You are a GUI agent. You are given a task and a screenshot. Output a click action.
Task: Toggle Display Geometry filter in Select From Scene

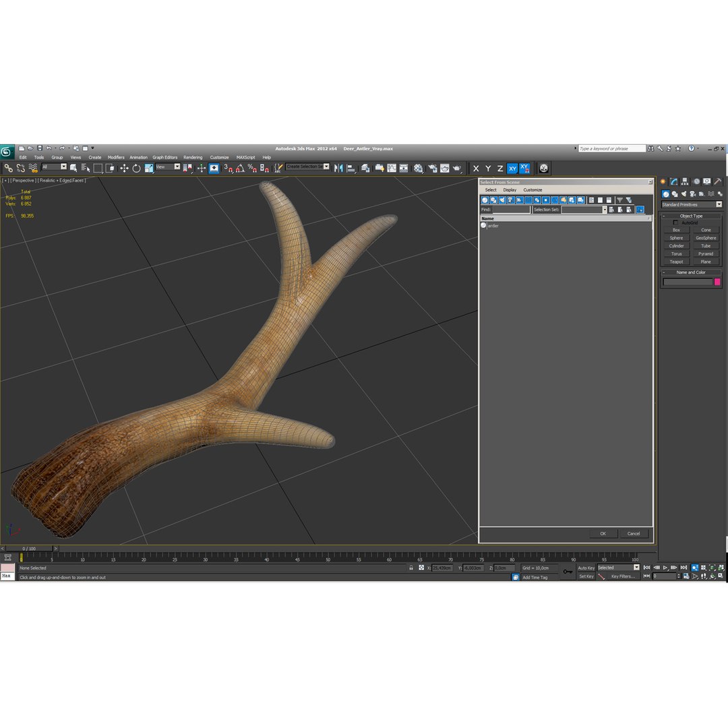pos(485,200)
